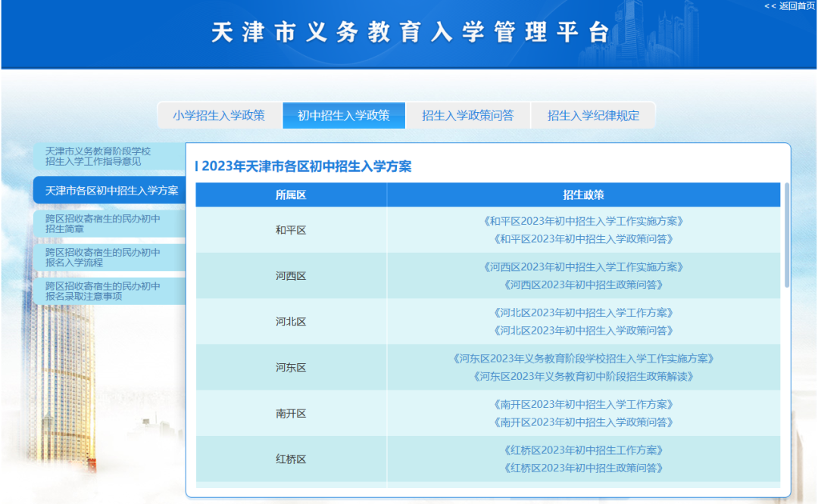Open 跨区招收寄宿生的民办初中报名入学流程 sidebar item
Screen dimensions: 818x504
coord(110,257)
